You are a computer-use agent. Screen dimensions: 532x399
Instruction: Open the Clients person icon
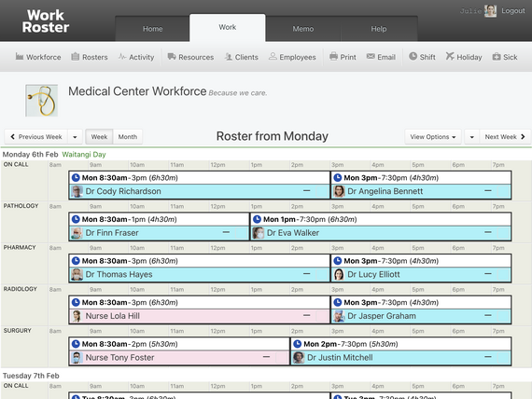click(x=229, y=57)
